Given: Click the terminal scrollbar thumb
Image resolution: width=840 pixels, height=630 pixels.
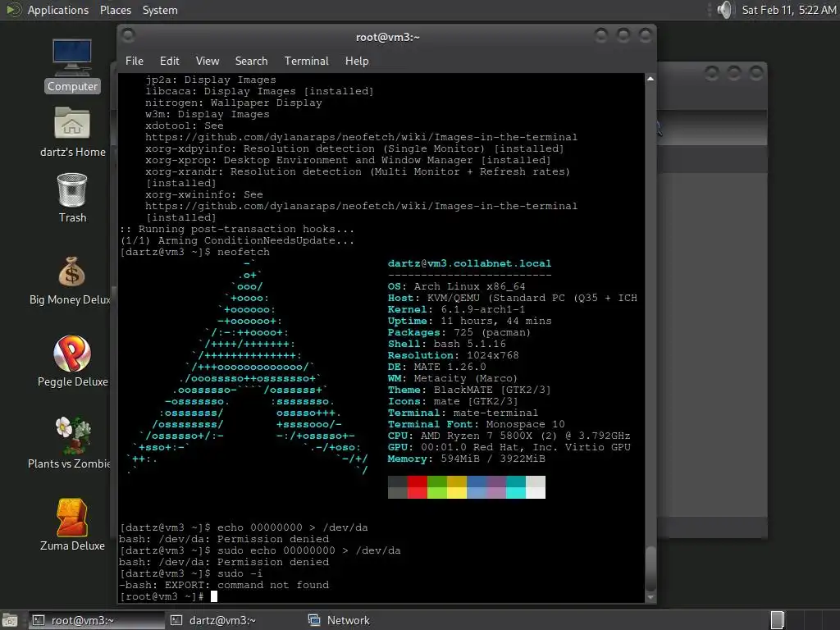Looking at the screenshot, I should pyautogui.click(x=651, y=569).
